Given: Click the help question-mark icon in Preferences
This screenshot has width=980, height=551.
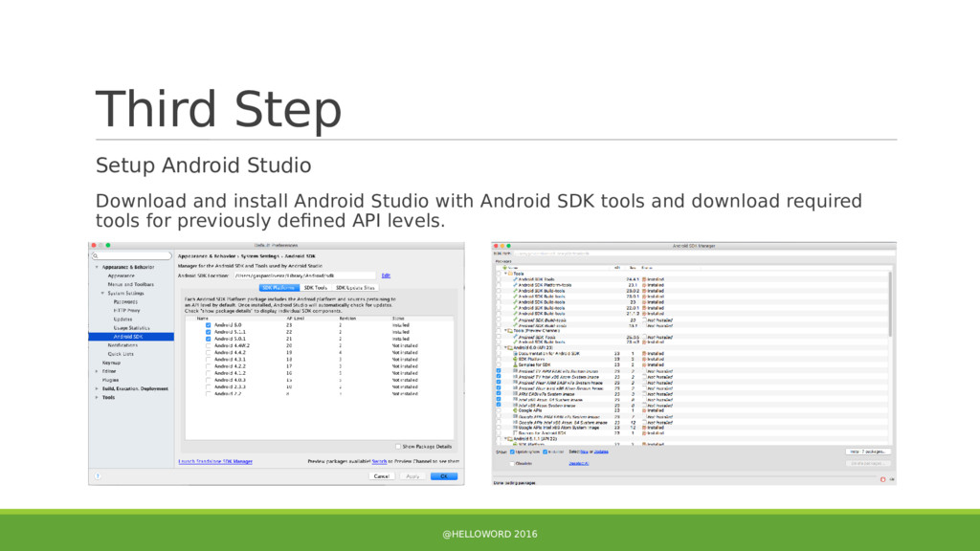Looking at the screenshot, I should click(98, 476).
